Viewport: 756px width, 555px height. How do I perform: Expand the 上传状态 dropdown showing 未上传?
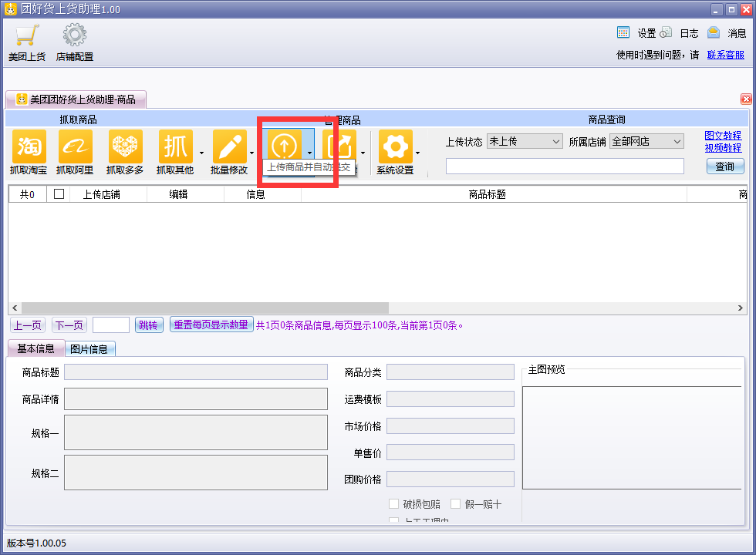[x=525, y=141]
